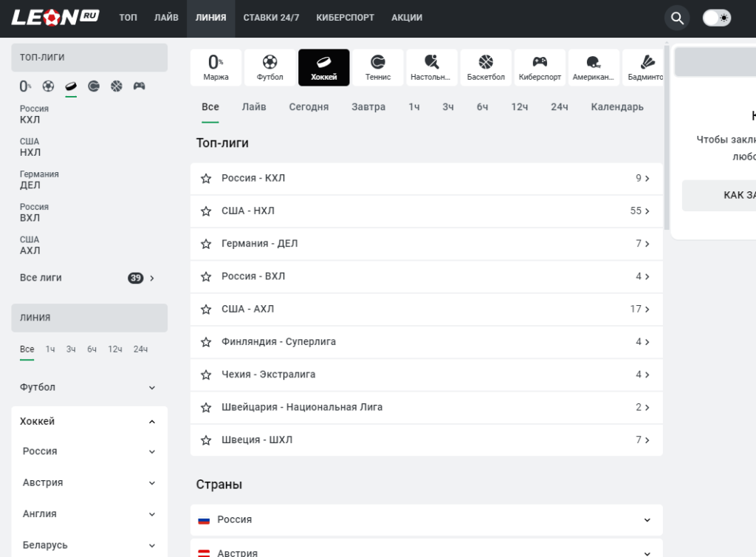Select the 3ч filter in sidebar Линия

(71, 349)
